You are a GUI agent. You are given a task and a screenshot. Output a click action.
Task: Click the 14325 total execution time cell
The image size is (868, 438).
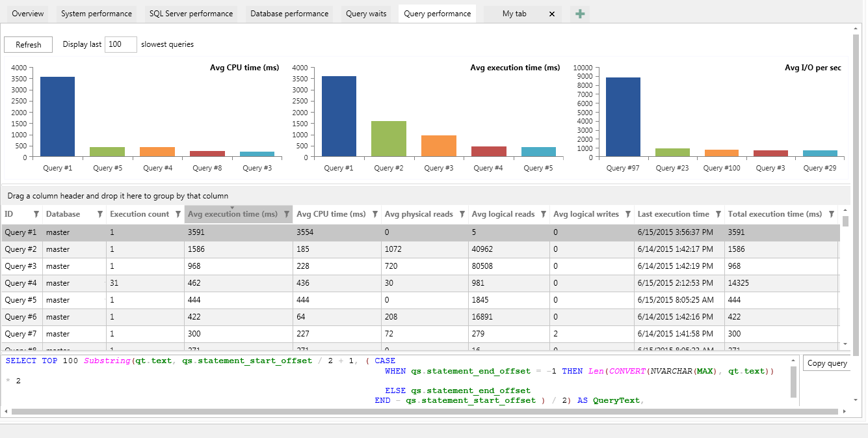[782, 283]
